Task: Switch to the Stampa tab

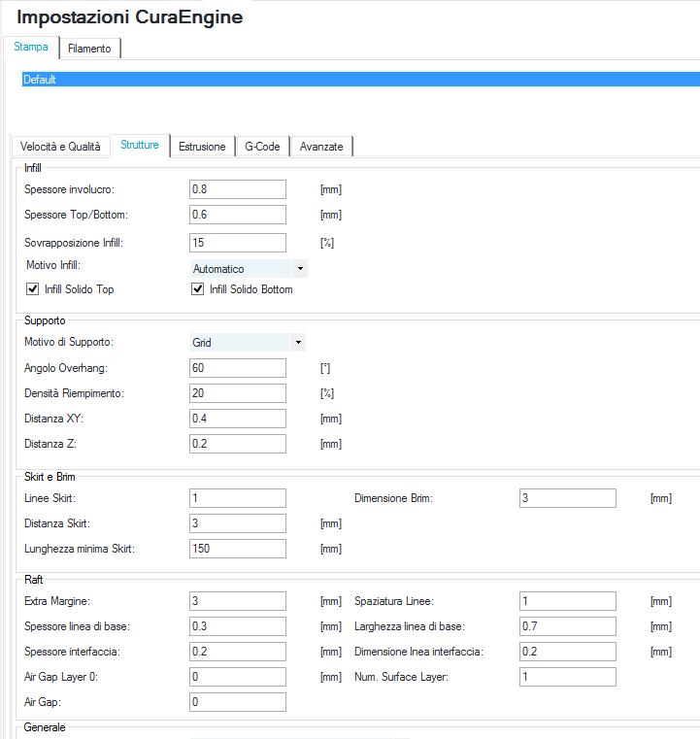Action: click(x=31, y=48)
